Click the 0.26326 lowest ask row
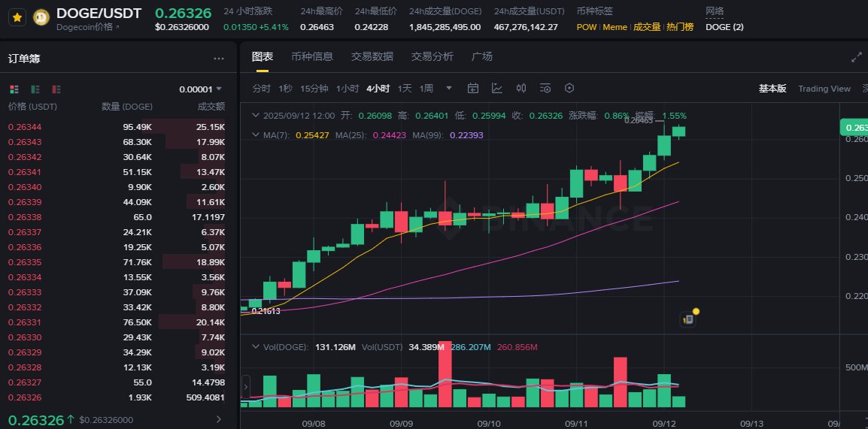 click(117, 397)
